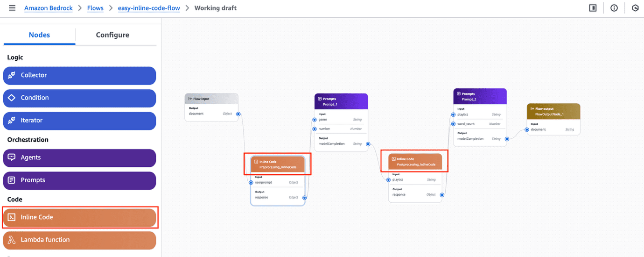Viewport: 644px width, 257px height.
Task: Toggle the side panel layout icon
Action: (x=593, y=8)
